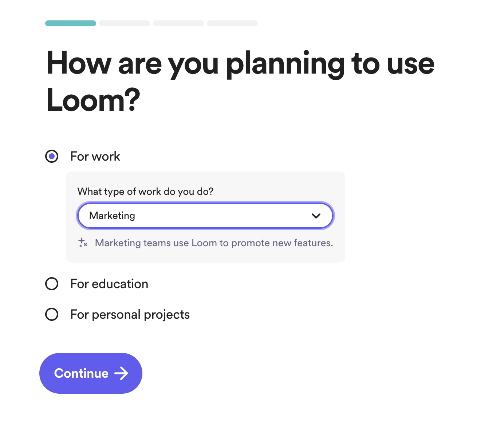
Task: Click the second gray progress segment
Action: click(x=124, y=23)
